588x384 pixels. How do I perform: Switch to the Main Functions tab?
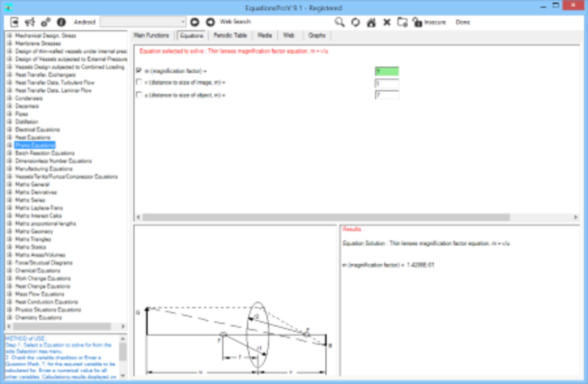(x=151, y=36)
